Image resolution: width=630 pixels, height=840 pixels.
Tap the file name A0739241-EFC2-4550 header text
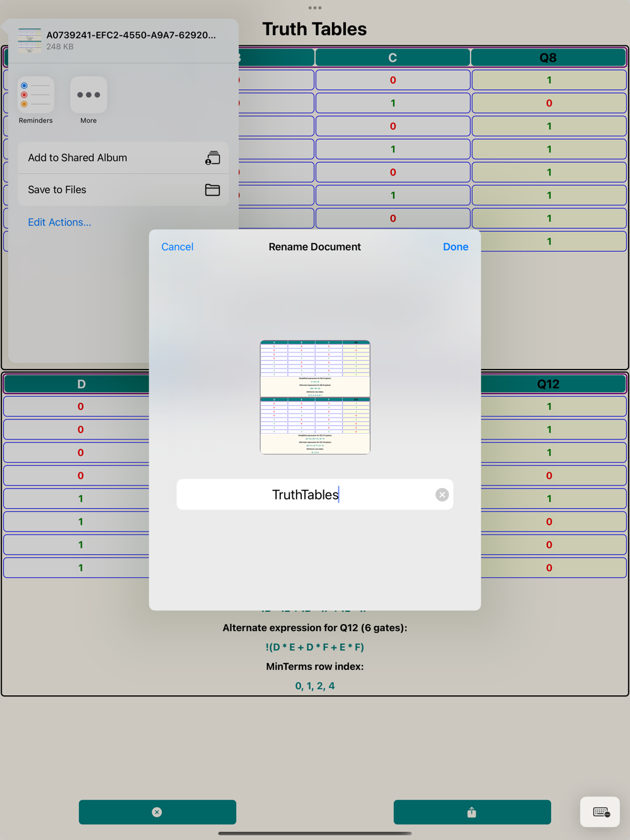(131, 35)
